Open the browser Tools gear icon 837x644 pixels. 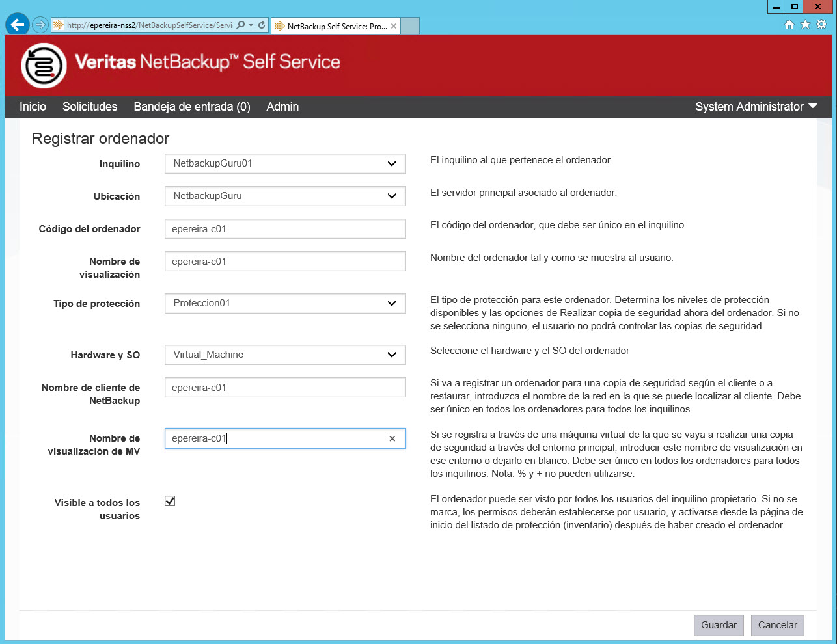coord(821,25)
